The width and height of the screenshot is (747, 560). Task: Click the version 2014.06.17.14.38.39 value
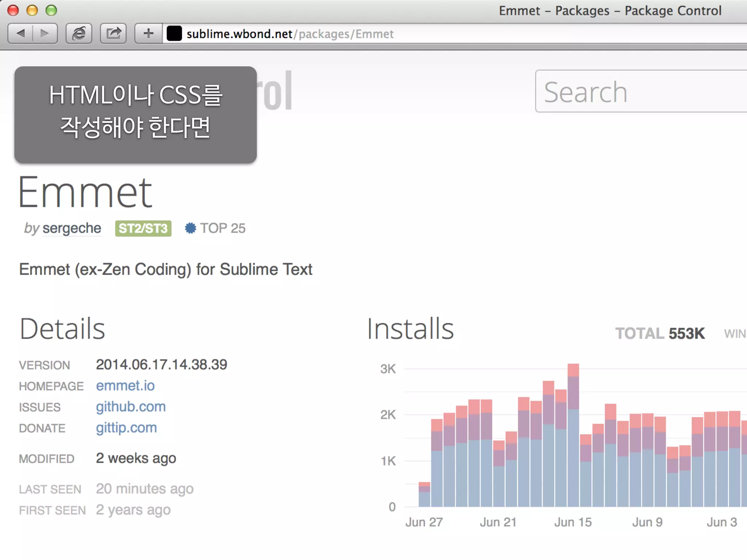coord(161,365)
